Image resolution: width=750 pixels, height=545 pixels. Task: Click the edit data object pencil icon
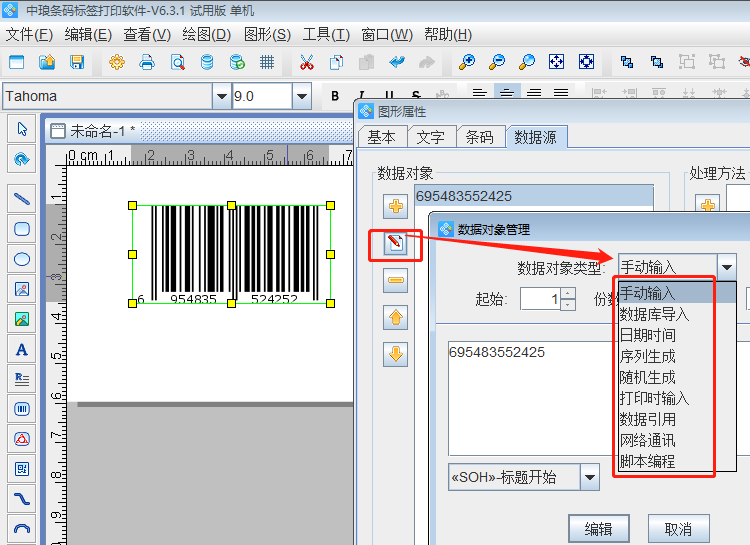click(x=396, y=244)
